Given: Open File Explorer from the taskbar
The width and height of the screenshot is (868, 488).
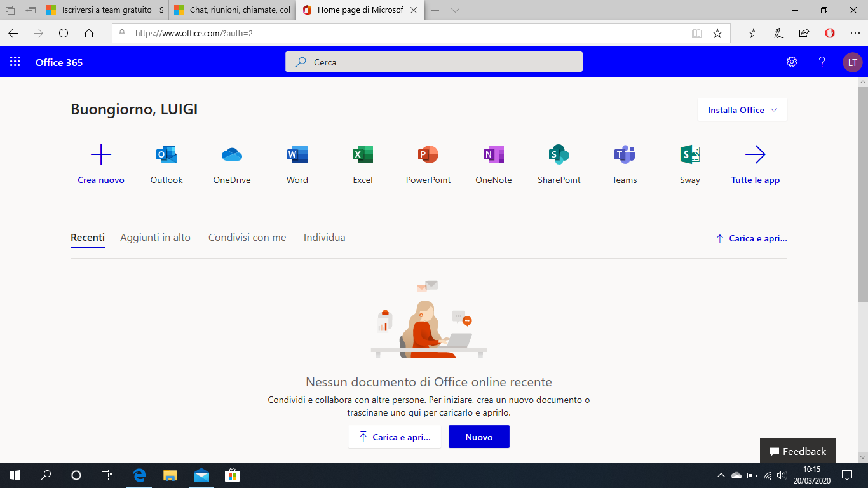Looking at the screenshot, I should tap(170, 475).
